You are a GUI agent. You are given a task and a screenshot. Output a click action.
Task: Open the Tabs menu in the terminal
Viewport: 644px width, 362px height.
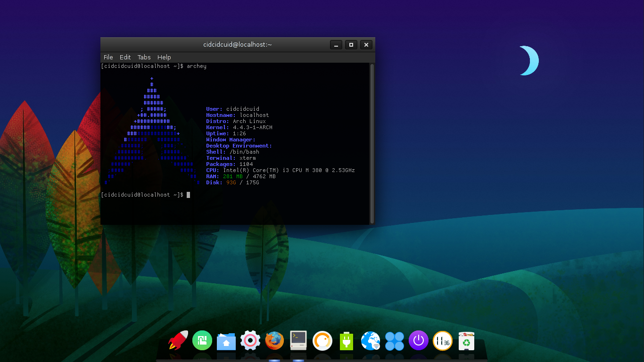pos(144,57)
